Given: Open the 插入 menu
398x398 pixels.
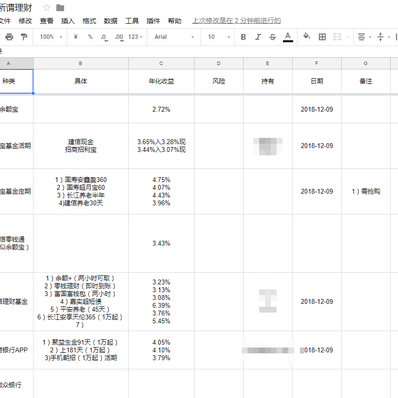Looking at the screenshot, I should tap(68, 21).
